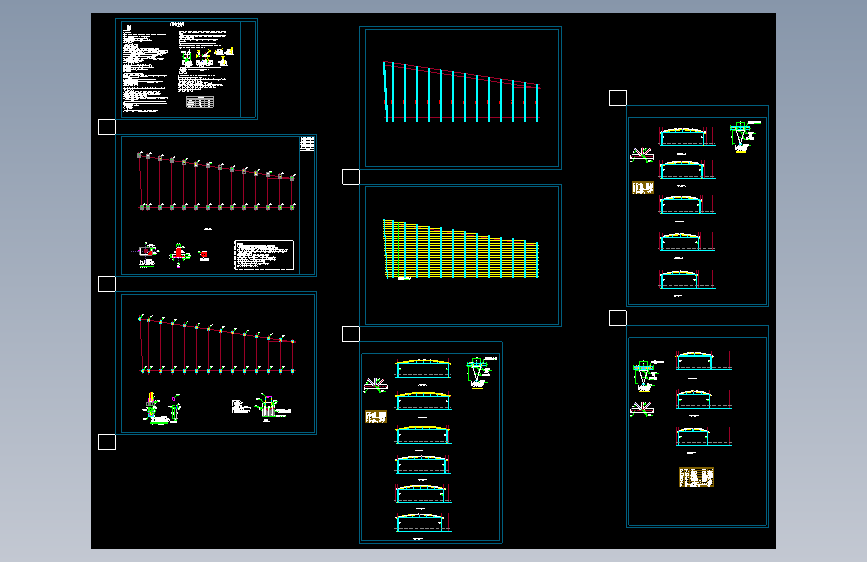Click the red foundation plan with the grey column bases
Screen dimensions: 867x562
217,181
